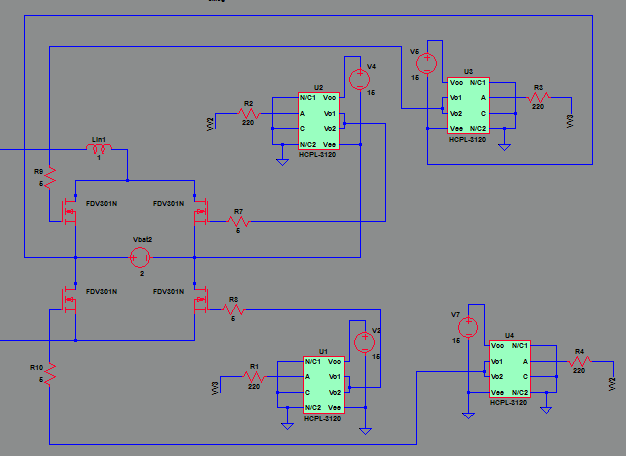Click the ground symbol below U3
The width and height of the screenshot is (626, 456).
coord(505,146)
